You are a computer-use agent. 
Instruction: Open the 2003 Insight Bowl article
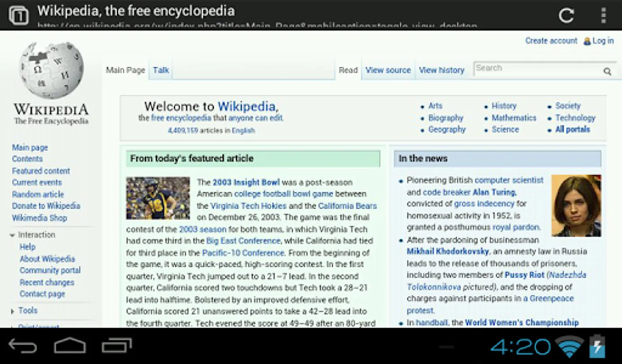point(246,182)
